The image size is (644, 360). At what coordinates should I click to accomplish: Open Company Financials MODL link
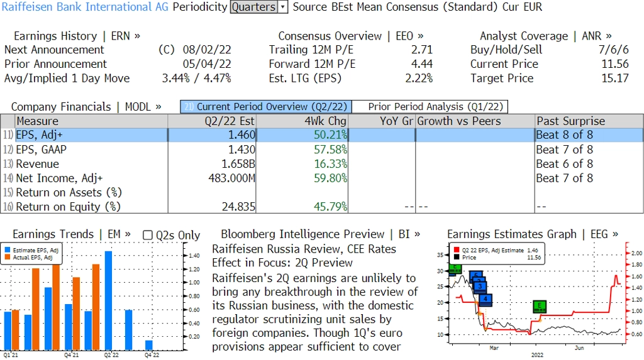pyautogui.click(x=86, y=107)
